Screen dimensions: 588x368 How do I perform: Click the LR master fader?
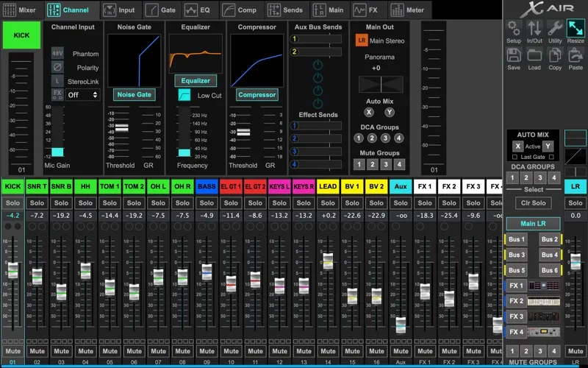pos(576,262)
